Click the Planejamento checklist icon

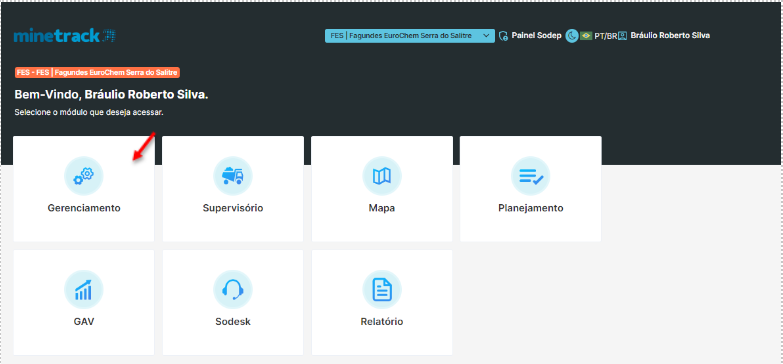[531, 176]
